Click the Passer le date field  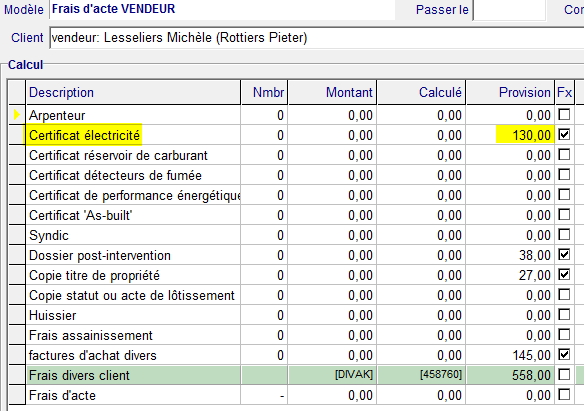click(509, 10)
